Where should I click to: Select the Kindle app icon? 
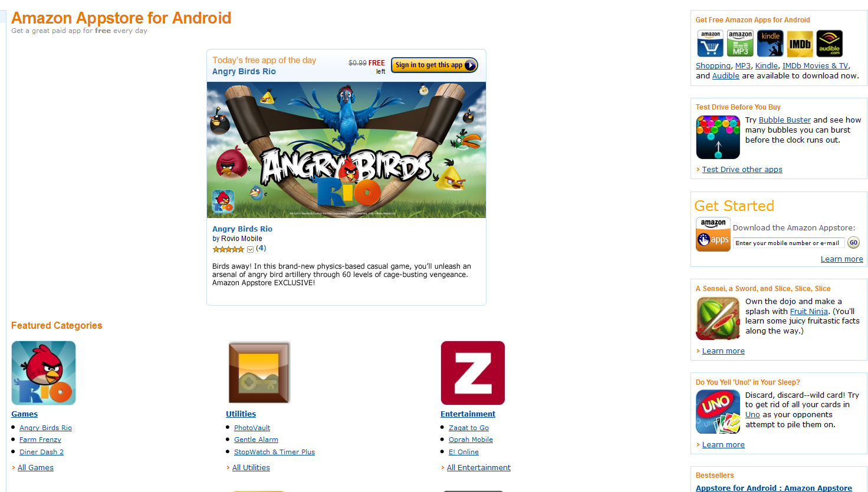point(770,44)
